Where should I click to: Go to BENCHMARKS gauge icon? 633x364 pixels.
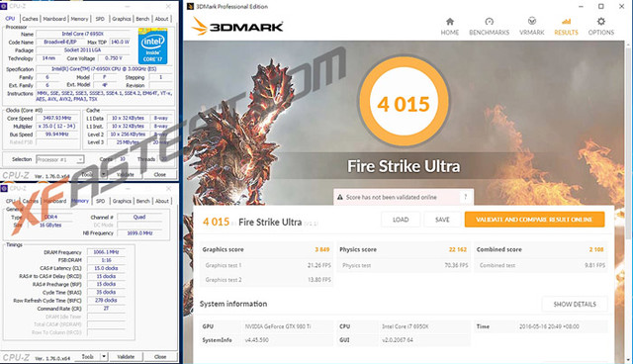[x=489, y=22]
